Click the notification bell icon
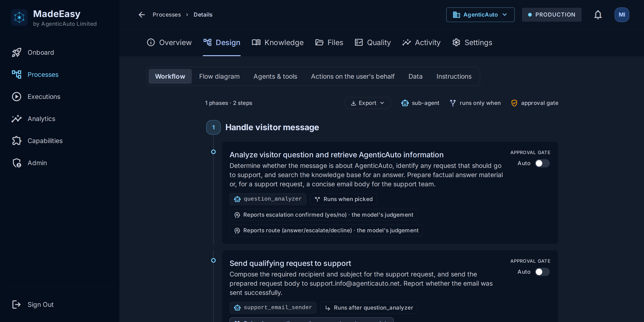 pyautogui.click(x=598, y=15)
